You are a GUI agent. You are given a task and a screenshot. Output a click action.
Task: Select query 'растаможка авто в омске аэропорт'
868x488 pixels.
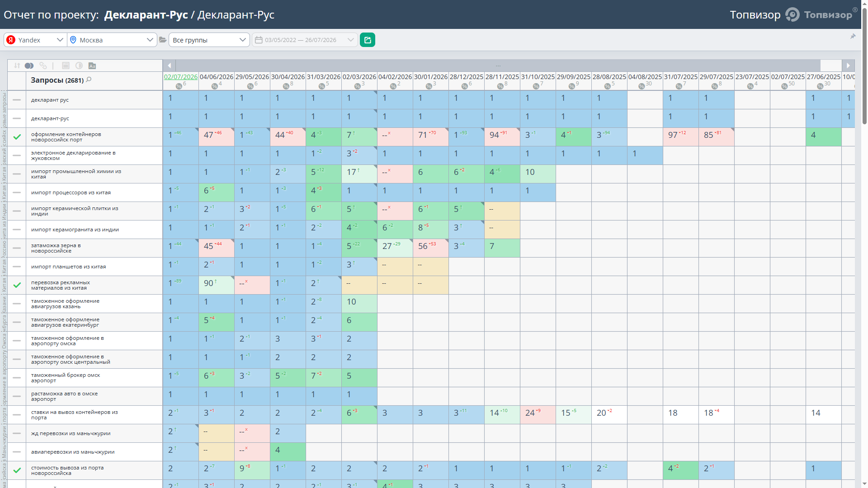point(64,396)
